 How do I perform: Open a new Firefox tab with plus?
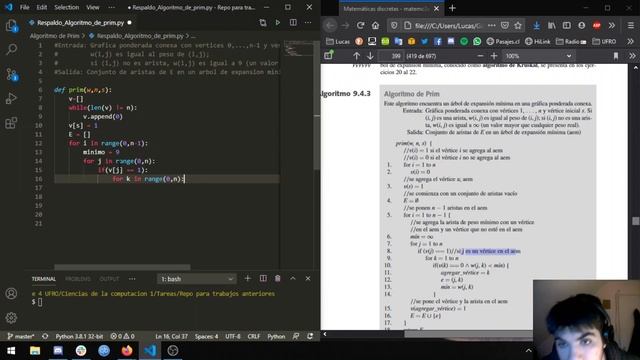(x=452, y=8)
